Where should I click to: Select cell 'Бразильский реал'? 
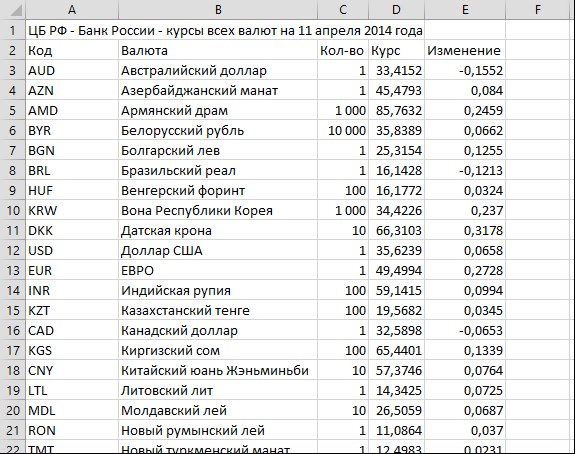click(x=218, y=171)
